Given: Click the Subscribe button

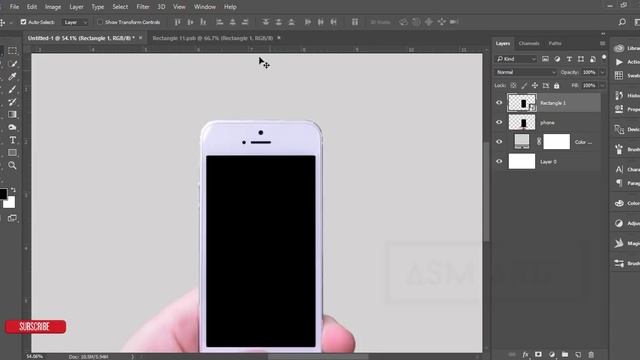Looking at the screenshot, I should tap(35, 327).
